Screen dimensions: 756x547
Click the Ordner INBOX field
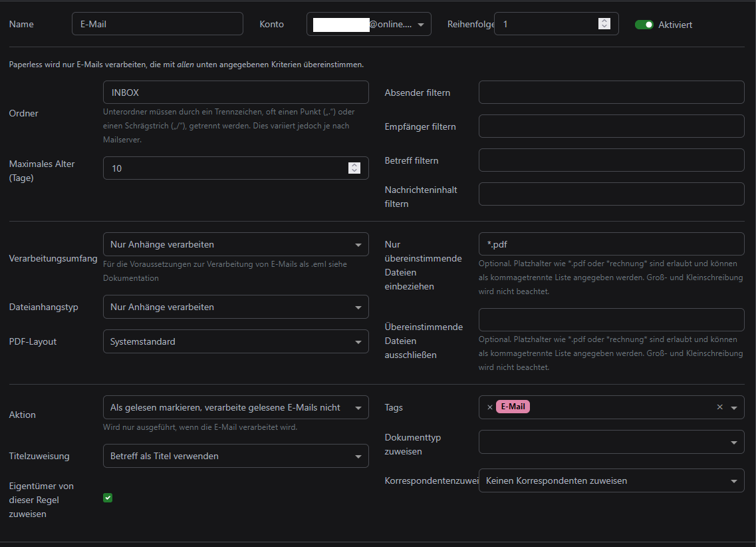tap(235, 92)
